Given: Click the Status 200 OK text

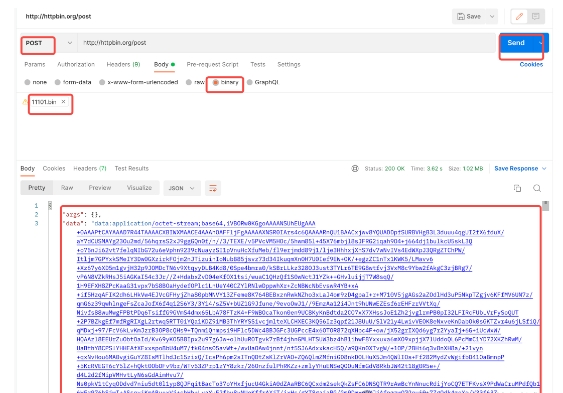Looking at the screenshot, I should tap(384, 169).
